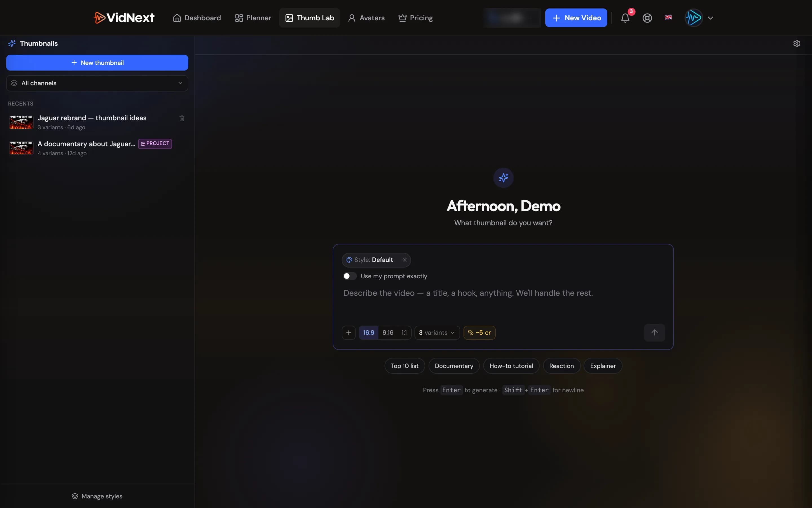This screenshot has width=812, height=508.
Task: Choose the Top 10 list preset
Action: pos(404,366)
